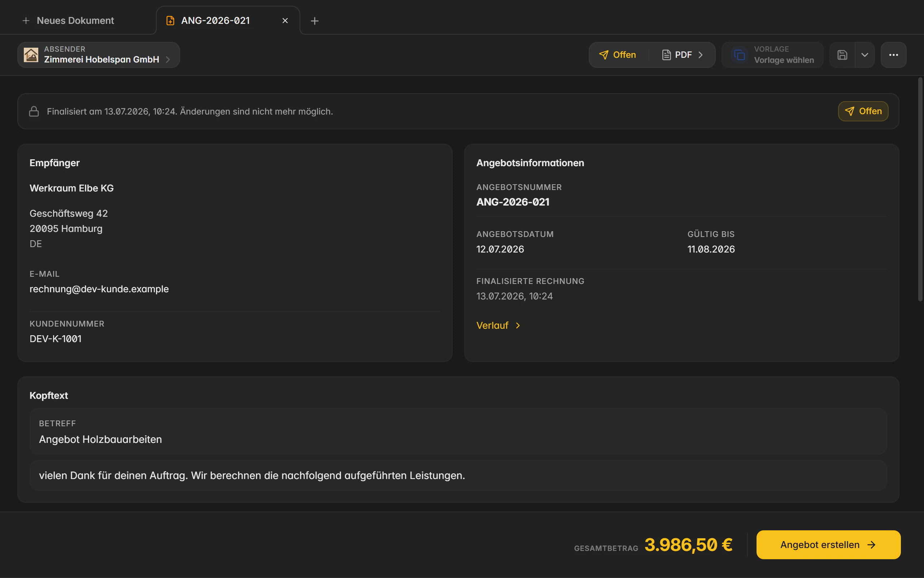This screenshot has width=924, height=578.
Task: Open the Verlauf history link
Action: tap(498, 325)
